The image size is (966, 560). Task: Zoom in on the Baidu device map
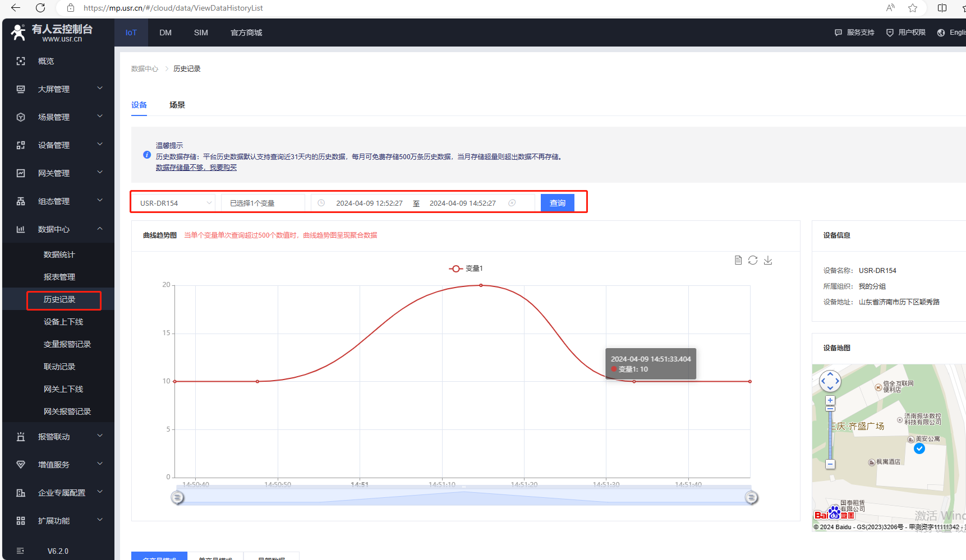pos(830,400)
